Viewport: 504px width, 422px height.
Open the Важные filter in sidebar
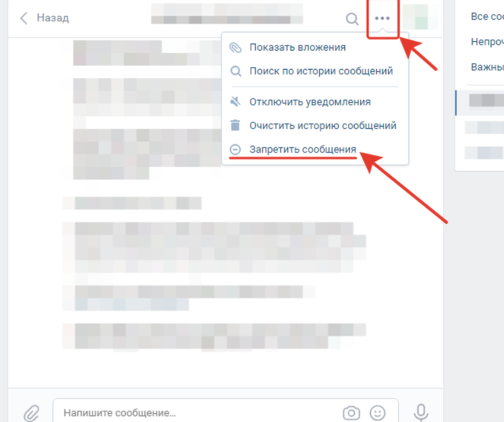(x=488, y=67)
